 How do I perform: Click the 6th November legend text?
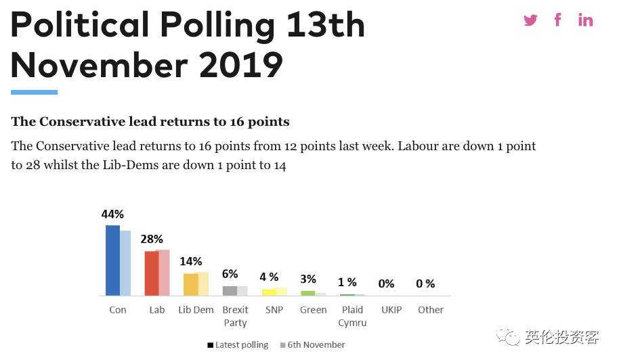tap(316, 345)
